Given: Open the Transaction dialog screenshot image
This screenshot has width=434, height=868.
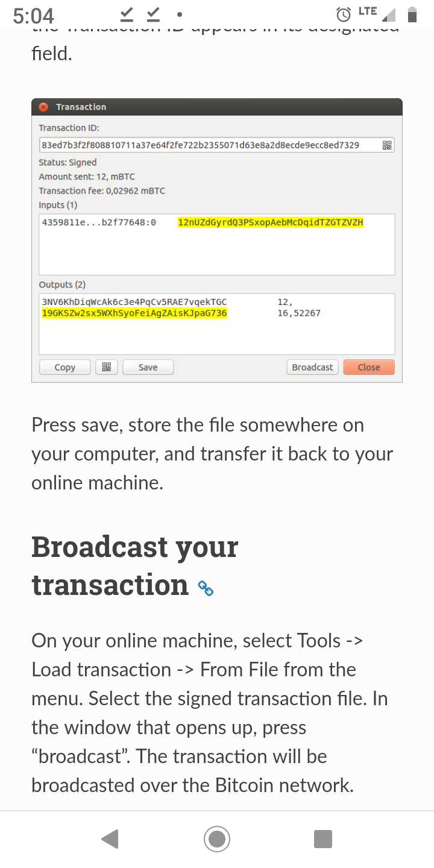Looking at the screenshot, I should point(217,240).
